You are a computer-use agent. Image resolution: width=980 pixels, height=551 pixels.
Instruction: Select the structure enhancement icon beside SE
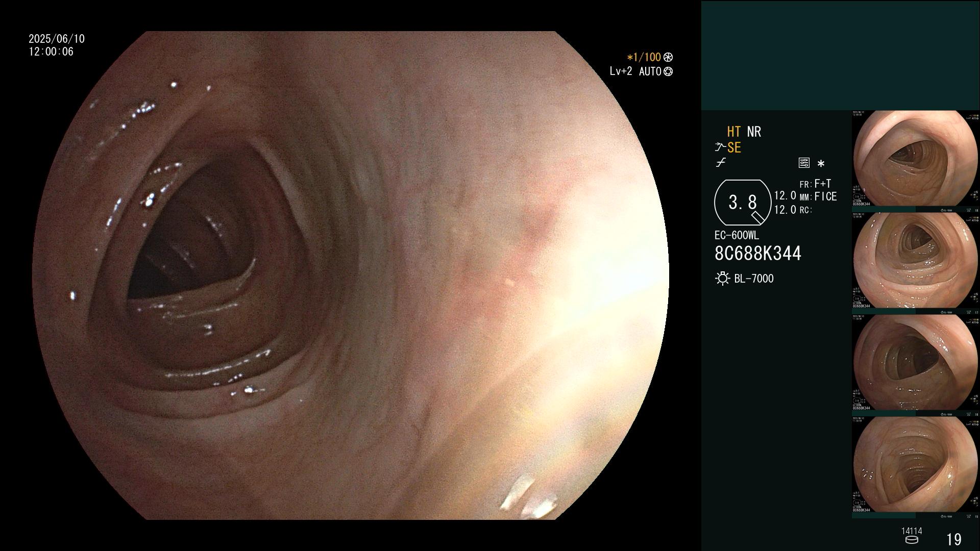pos(720,147)
